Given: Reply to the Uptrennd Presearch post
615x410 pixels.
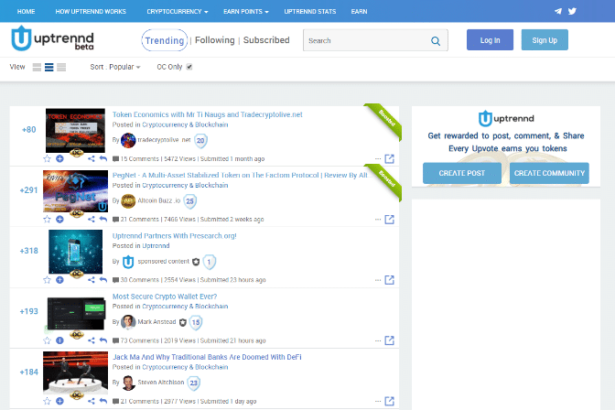Looking at the screenshot, I should click(103, 280).
